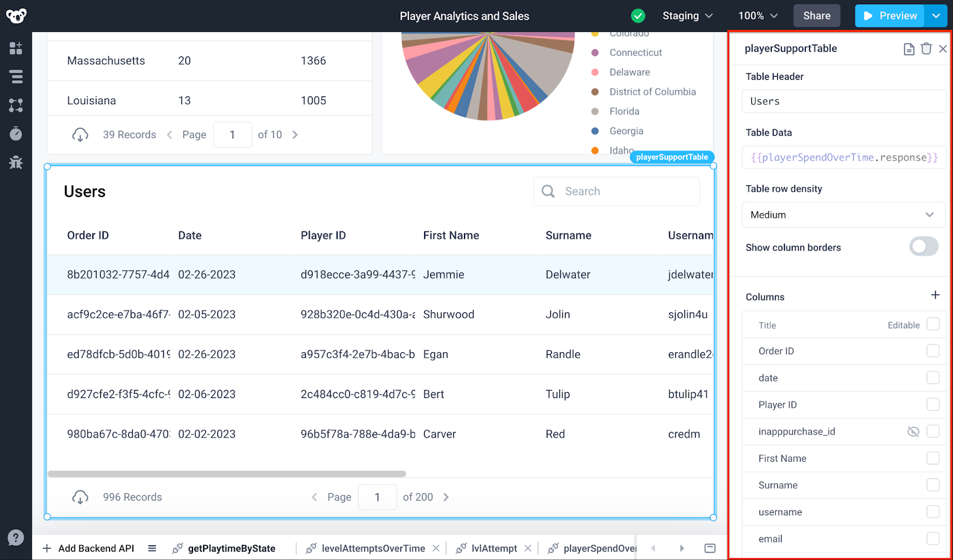Image resolution: width=953 pixels, height=560 pixels.
Task: Select the Delaware color swatch in the legend
Action: [x=595, y=71]
